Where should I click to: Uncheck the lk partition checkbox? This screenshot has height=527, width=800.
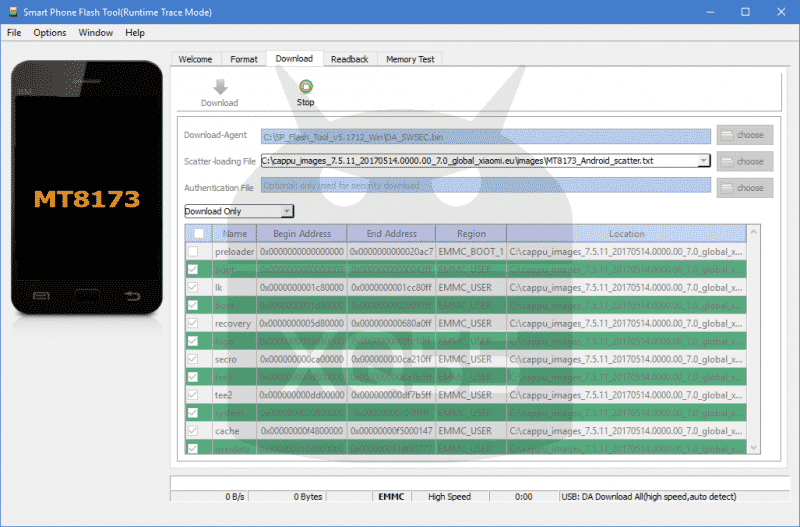[x=193, y=288]
